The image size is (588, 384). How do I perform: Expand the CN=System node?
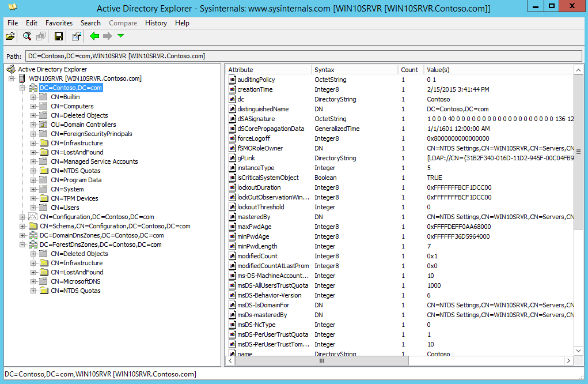click(33, 189)
